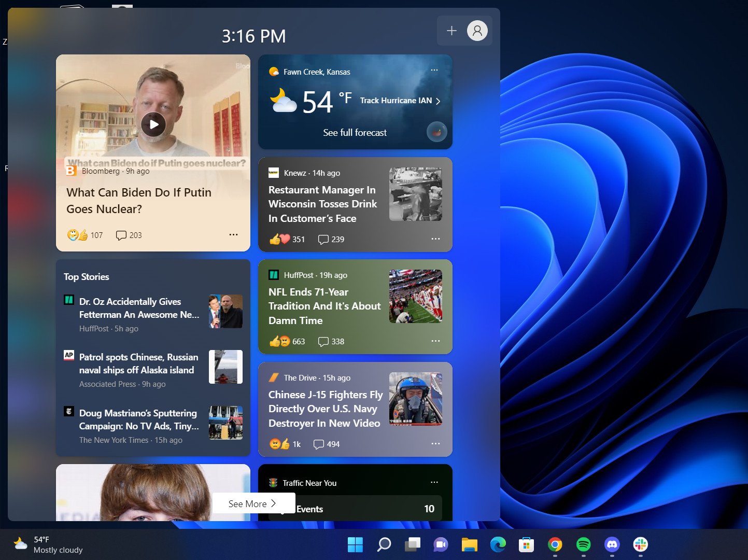Click the See full forecast link
Image resolution: width=748 pixels, height=560 pixels.
(x=355, y=132)
